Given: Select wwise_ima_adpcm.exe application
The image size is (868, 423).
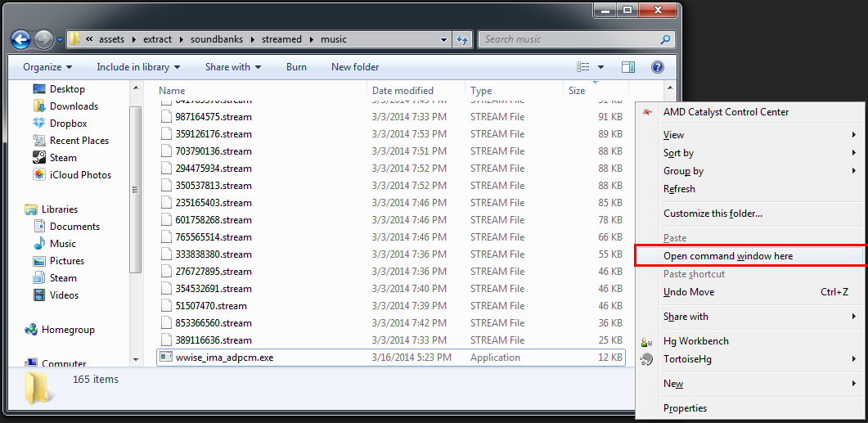Looking at the screenshot, I should pos(391,358).
